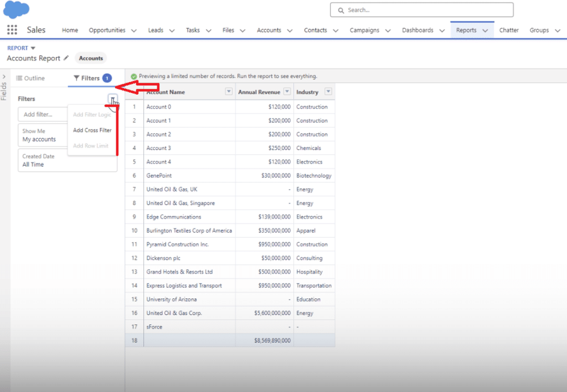Image resolution: width=567 pixels, height=392 pixels.
Task: Click the pencil icon beside Accounts Report
Action: pos(66,58)
